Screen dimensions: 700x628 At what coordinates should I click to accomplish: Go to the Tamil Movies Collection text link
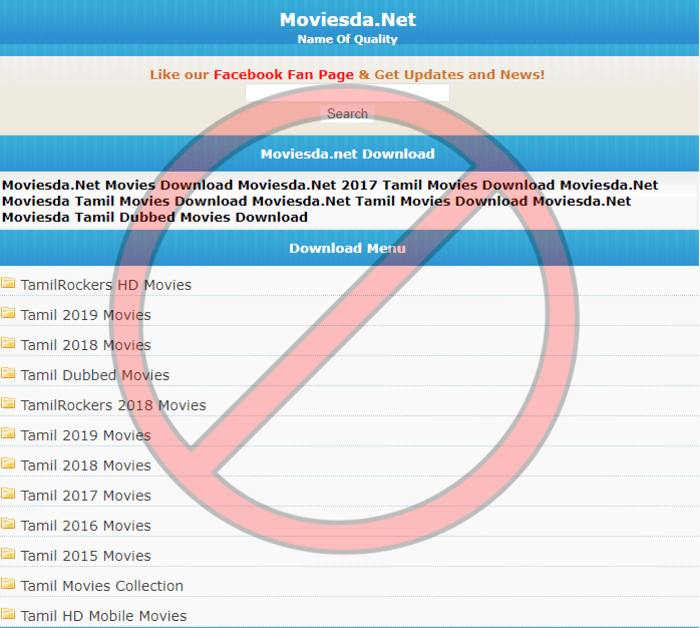[102, 586]
